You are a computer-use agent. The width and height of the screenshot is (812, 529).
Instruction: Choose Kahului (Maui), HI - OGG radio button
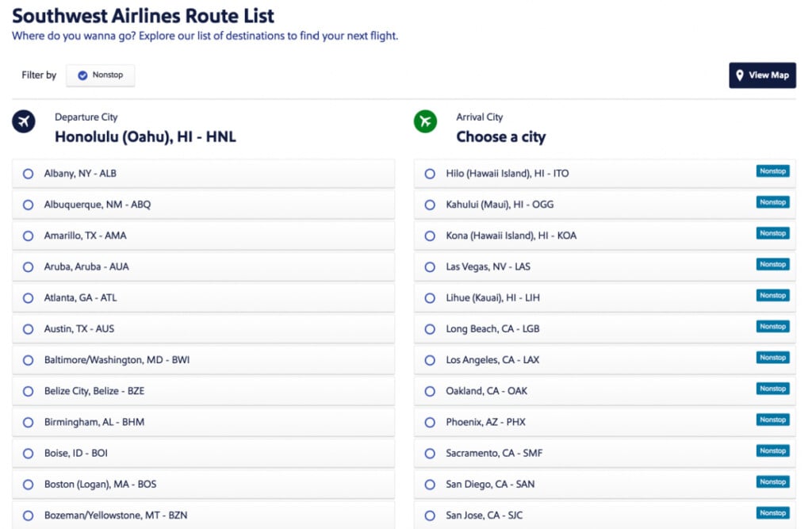click(x=430, y=205)
